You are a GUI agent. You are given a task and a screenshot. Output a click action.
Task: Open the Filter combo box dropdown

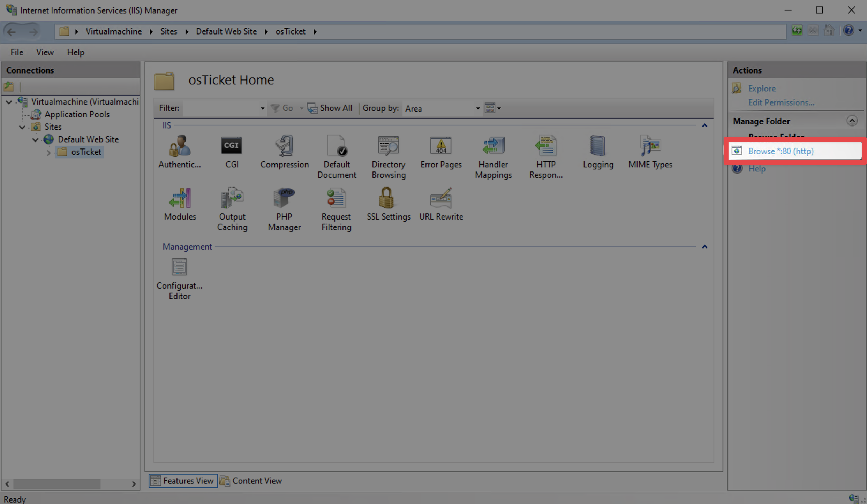(262, 108)
